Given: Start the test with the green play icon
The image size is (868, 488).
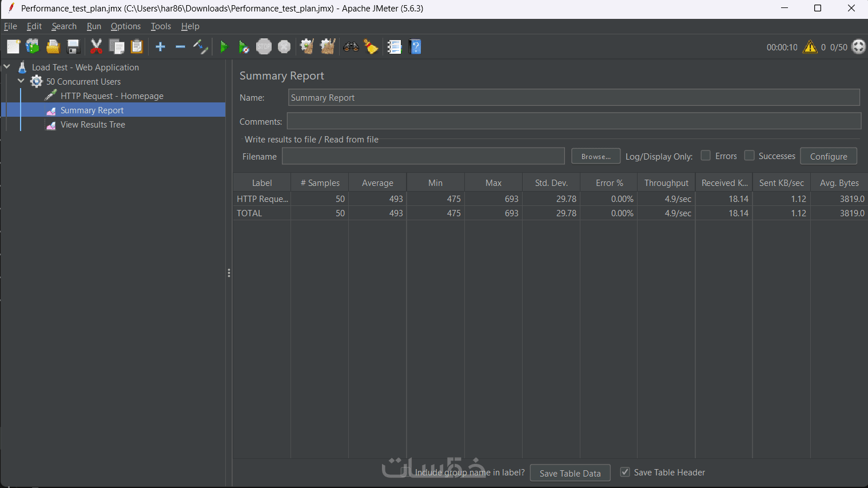Looking at the screenshot, I should pyautogui.click(x=224, y=47).
